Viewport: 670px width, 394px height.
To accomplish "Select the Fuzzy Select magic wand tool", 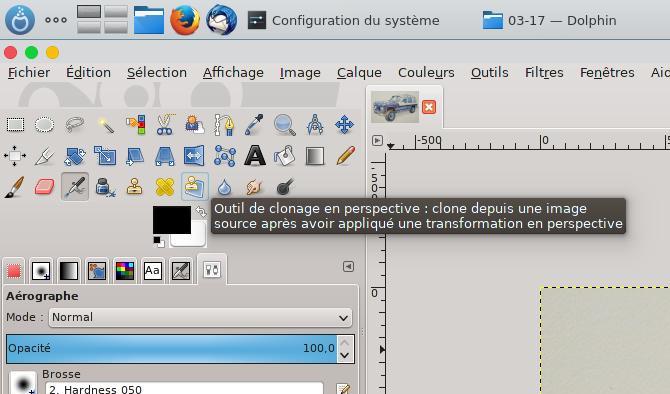I will (x=105, y=125).
